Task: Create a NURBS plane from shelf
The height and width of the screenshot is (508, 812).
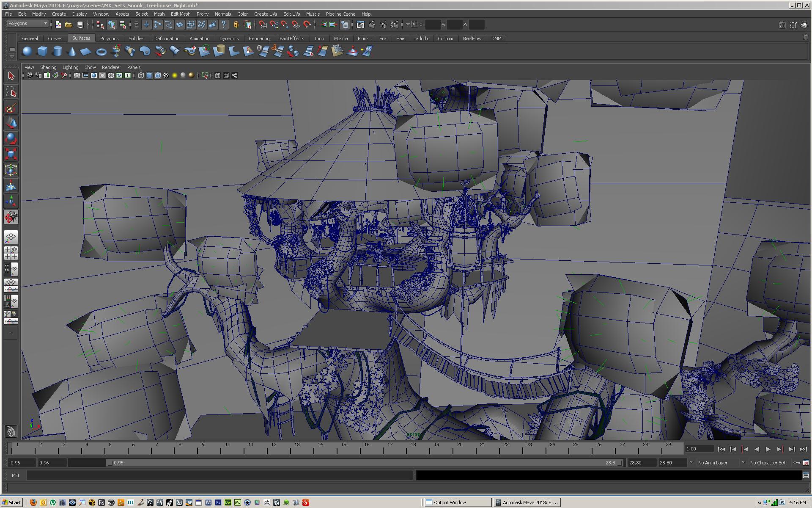Action: tap(86, 51)
